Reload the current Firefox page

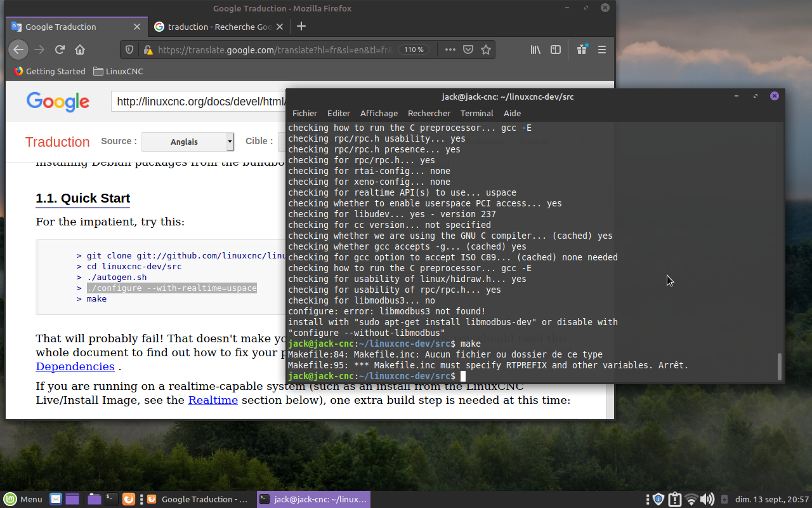pos(60,50)
